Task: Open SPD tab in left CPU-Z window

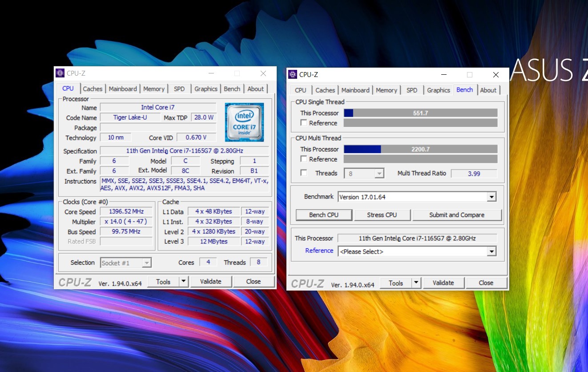Action: tap(179, 89)
